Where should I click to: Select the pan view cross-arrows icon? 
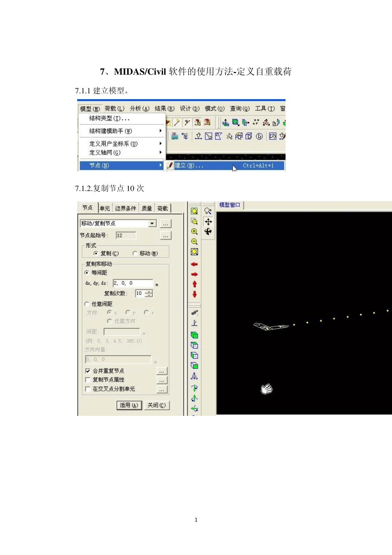[x=208, y=222]
